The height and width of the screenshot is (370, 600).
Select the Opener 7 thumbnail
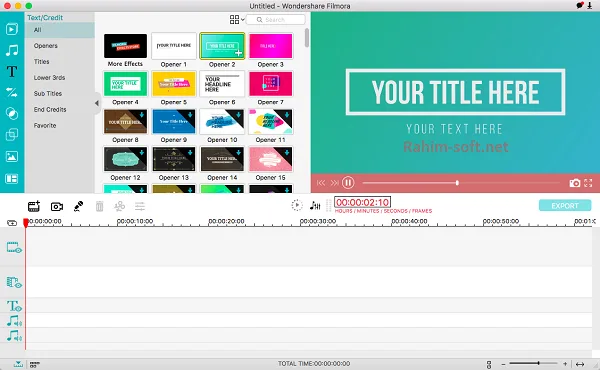(271, 83)
